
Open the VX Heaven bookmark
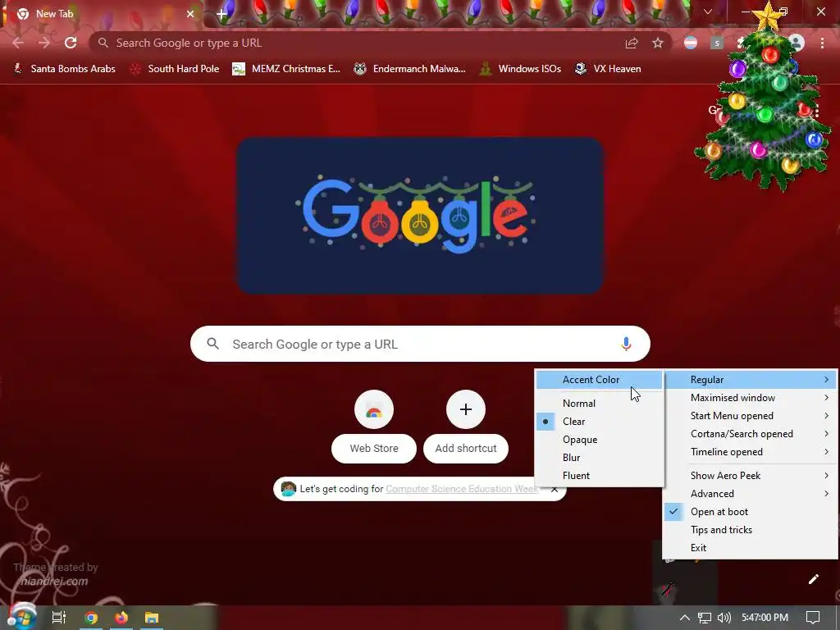[608, 69]
